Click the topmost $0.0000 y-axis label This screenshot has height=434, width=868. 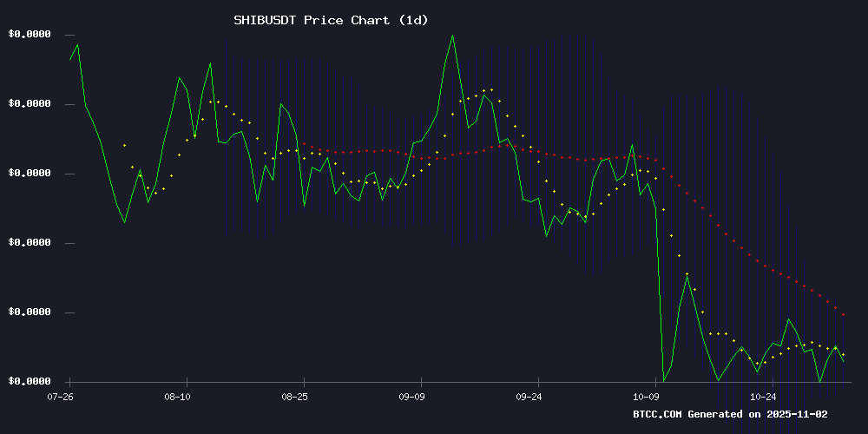click(x=30, y=35)
